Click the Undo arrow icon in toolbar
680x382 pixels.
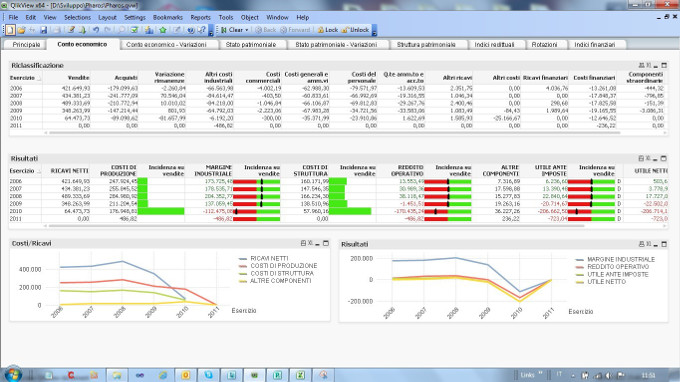pyautogui.click(x=96, y=30)
